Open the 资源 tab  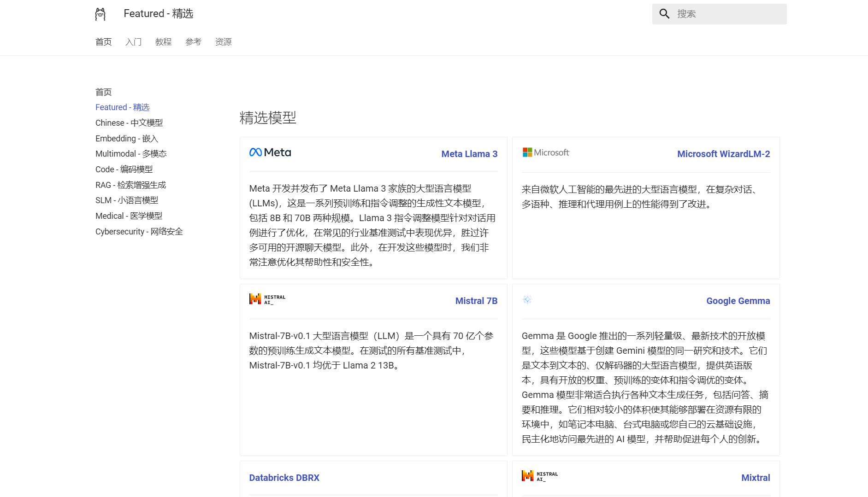[224, 42]
